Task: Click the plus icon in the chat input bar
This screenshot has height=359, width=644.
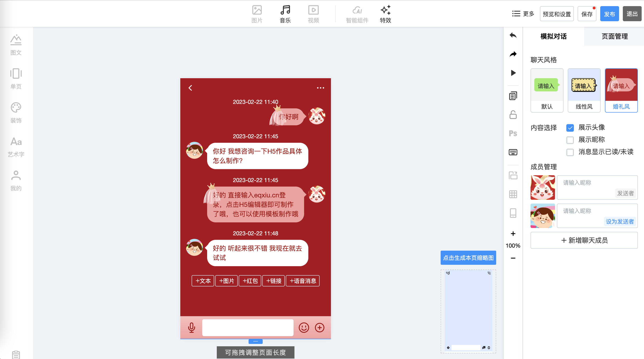Action: point(319,327)
